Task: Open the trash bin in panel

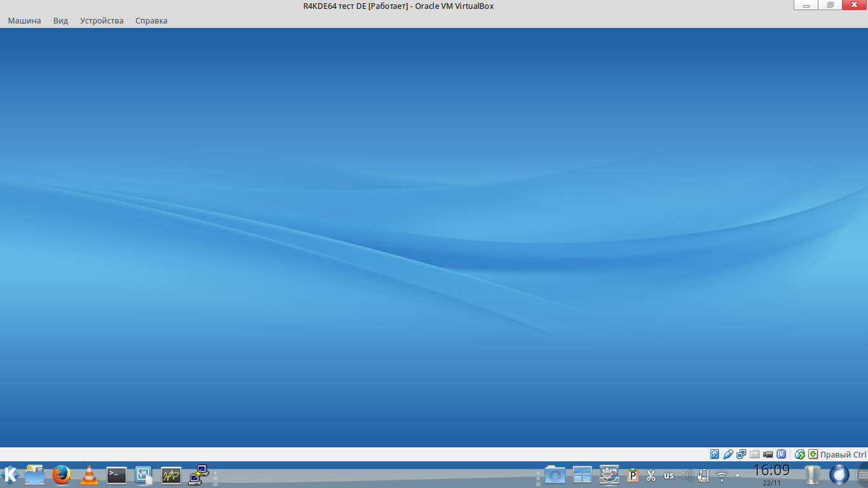Action: click(x=812, y=475)
